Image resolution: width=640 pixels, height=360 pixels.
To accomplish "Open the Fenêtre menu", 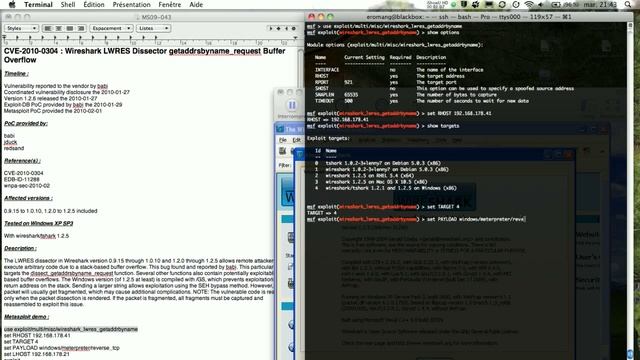I will pyautogui.click(x=170, y=4).
